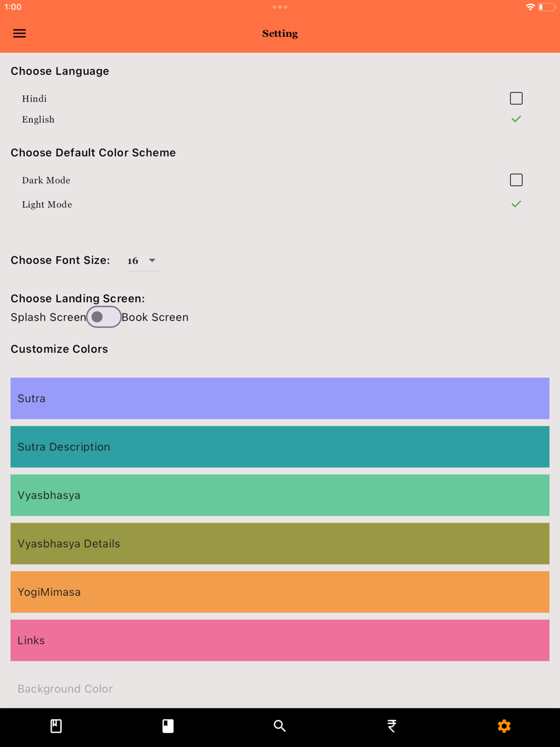The height and width of the screenshot is (747, 560).
Task: Change the Vyasbhasya Details color bar
Action: pos(280,544)
